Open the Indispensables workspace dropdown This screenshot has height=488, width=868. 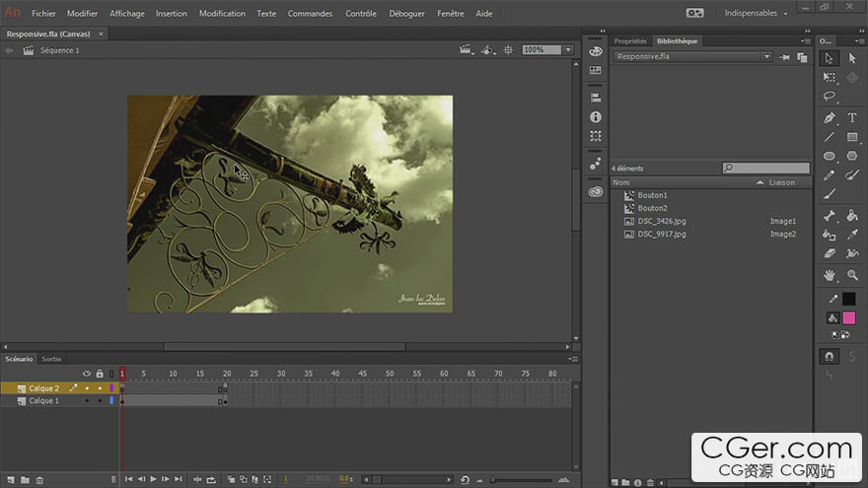[757, 14]
